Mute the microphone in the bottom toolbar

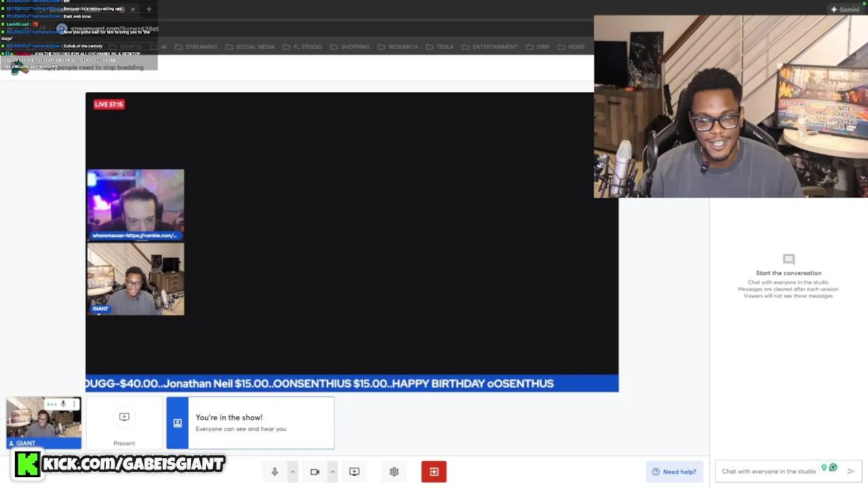[275, 472]
